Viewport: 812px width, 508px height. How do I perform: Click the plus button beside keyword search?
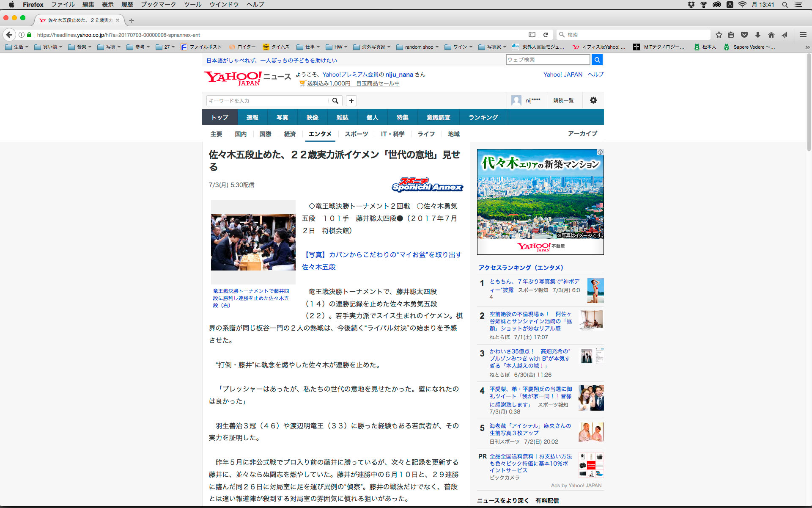[x=351, y=100]
